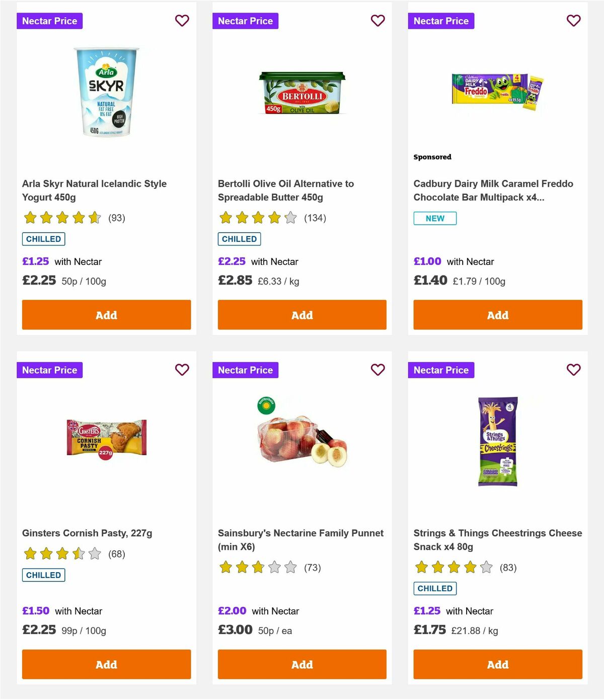Screen dimensions: 604x700
Task: Add Sainsbury's Nectarine Punnet to basket
Action: point(301,664)
